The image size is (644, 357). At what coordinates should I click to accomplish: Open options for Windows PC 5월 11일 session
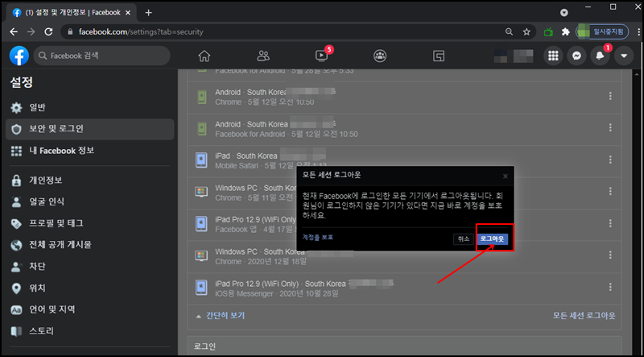point(610,191)
